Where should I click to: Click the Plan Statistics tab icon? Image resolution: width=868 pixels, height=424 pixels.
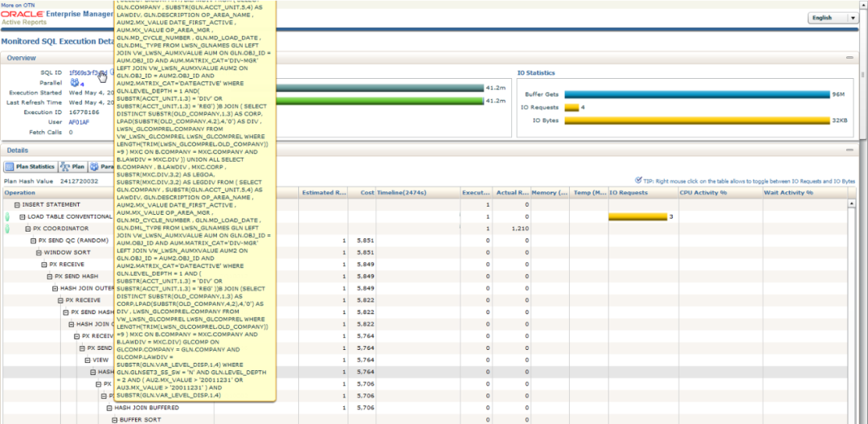click(10, 167)
